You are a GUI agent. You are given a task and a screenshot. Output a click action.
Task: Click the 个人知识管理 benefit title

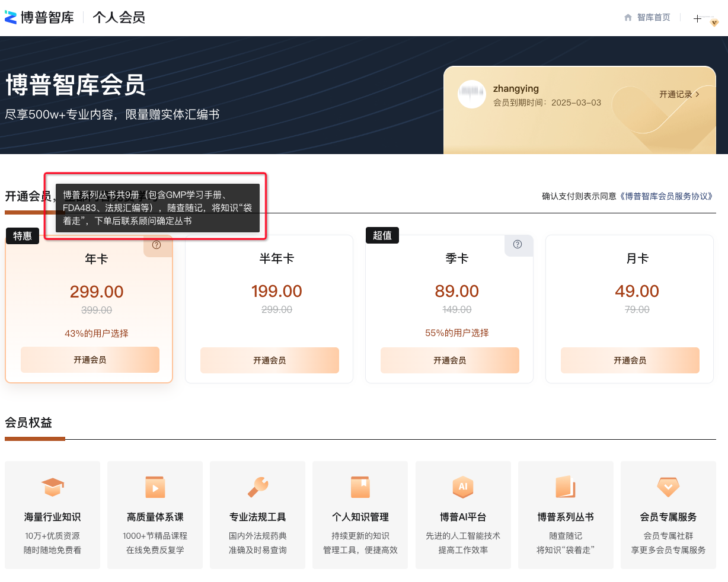[x=360, y=517]
